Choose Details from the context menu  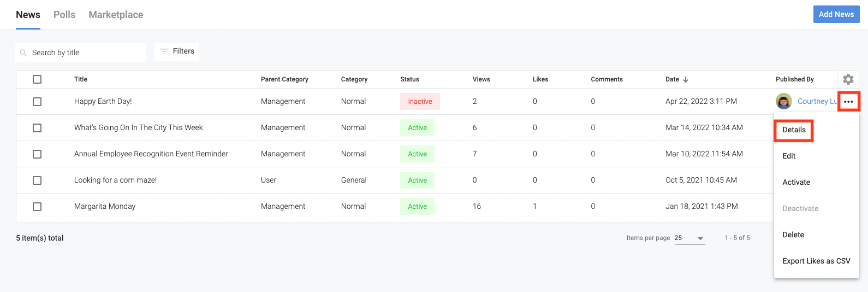tap(794, 130)
